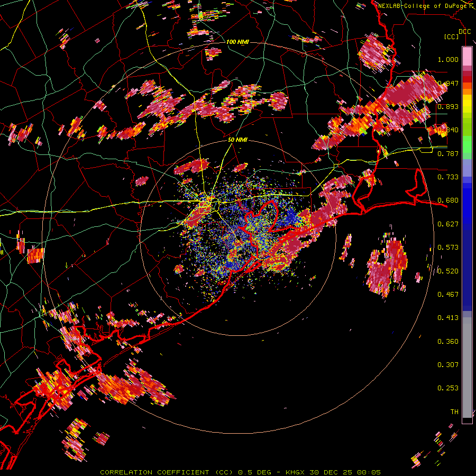Click the 0.573 value on the color scale
Viewport: 476px width, 476px height.
(x=448, y=248)
